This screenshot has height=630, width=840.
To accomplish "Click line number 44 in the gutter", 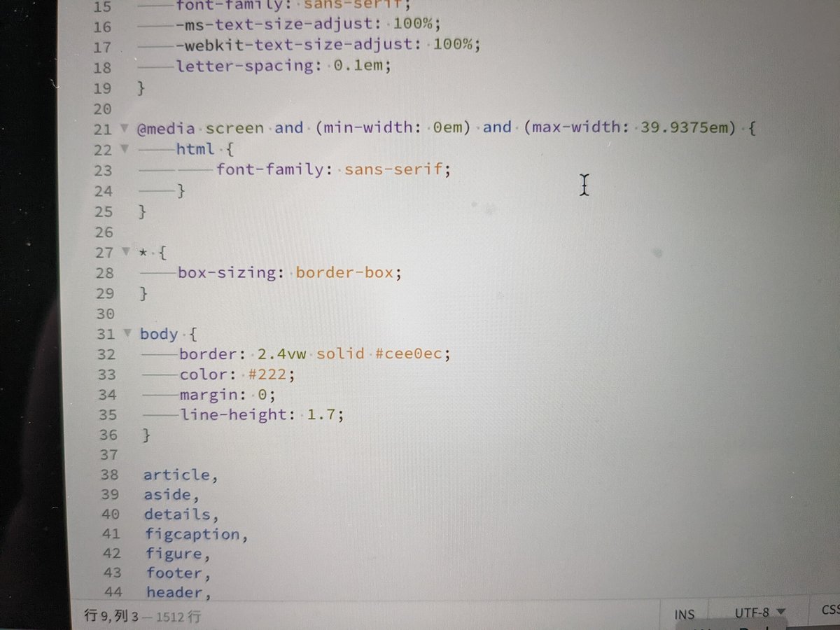I will [x=113, y=592].
